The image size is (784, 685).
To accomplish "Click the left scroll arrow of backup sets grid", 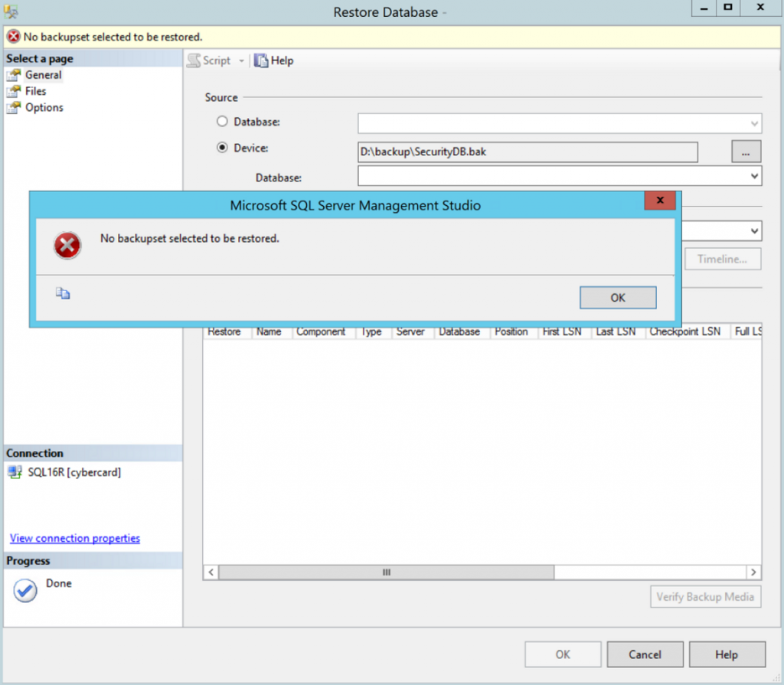I will pos(211,572).
